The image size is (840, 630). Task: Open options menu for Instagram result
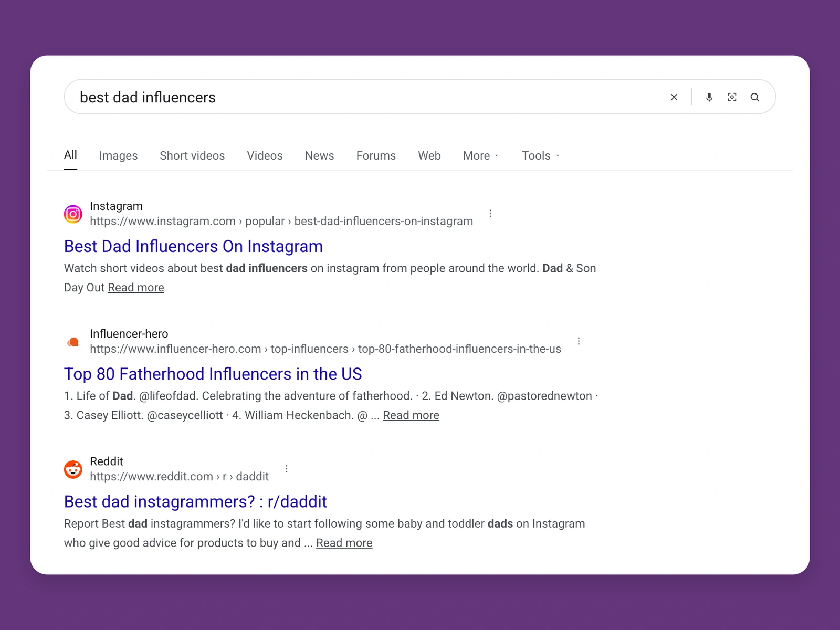(490, 214)
